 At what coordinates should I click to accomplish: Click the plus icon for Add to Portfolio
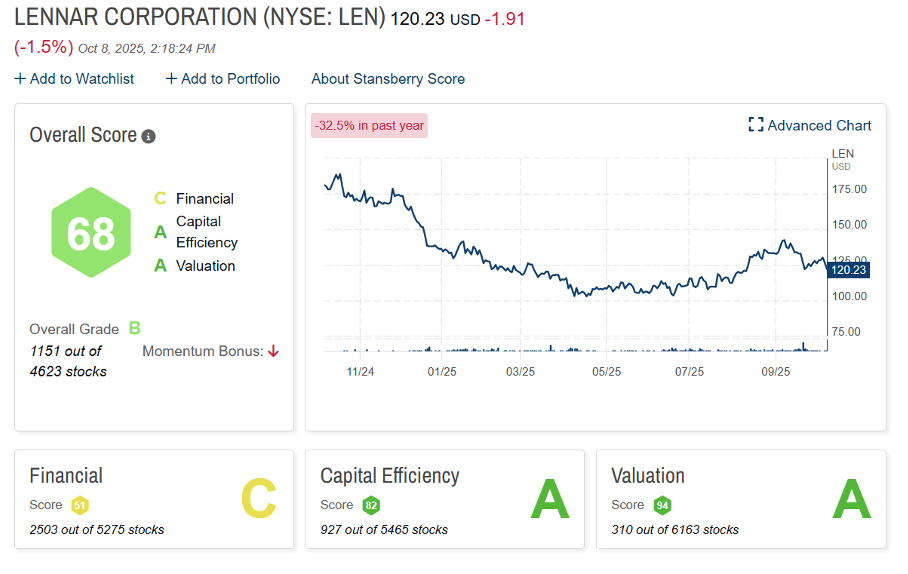click(171, 79)
